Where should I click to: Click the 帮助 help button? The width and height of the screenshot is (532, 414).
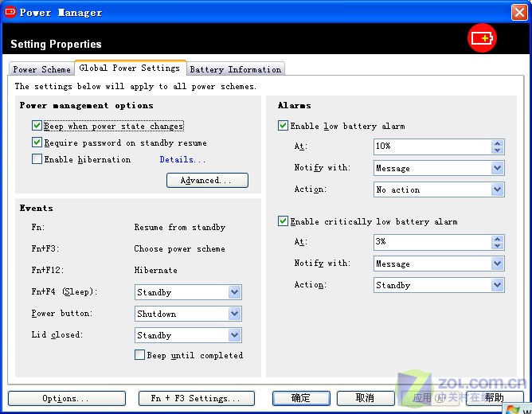click(495, 398)
